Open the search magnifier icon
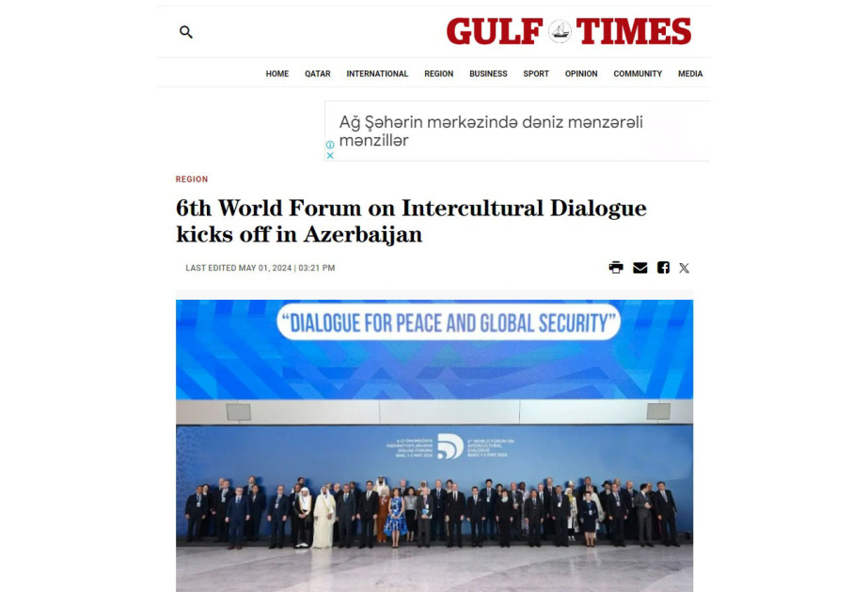868x592 pixels. click(186, 32)
